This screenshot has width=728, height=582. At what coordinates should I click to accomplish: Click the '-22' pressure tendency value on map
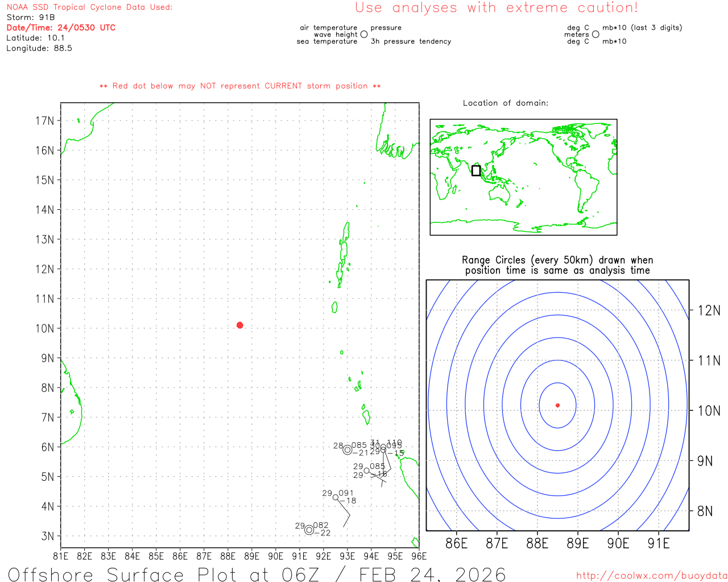click(322, 533)
